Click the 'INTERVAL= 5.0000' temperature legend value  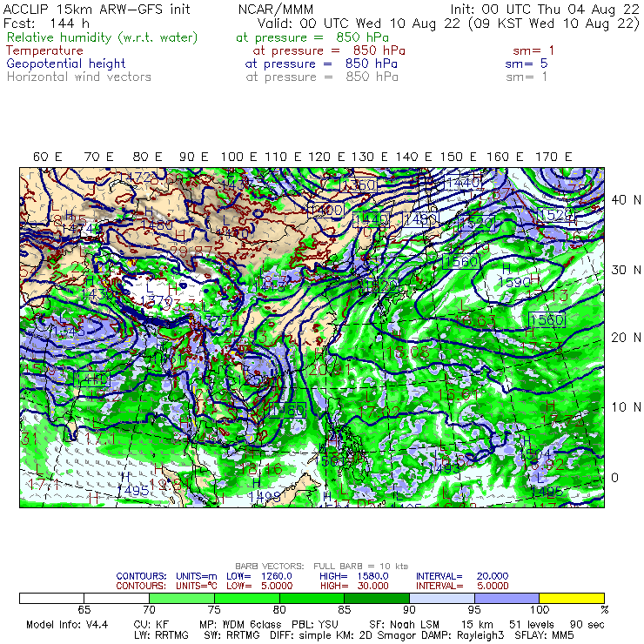point(462,586)
